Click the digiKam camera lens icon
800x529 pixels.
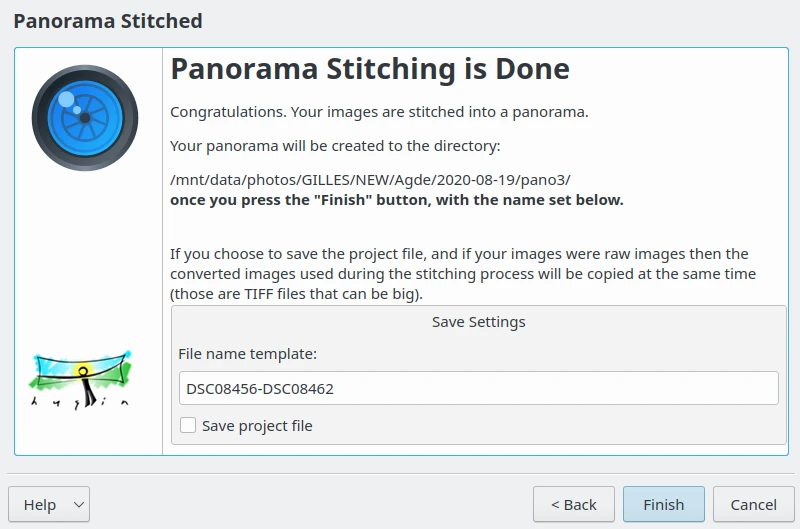(84, 118)
